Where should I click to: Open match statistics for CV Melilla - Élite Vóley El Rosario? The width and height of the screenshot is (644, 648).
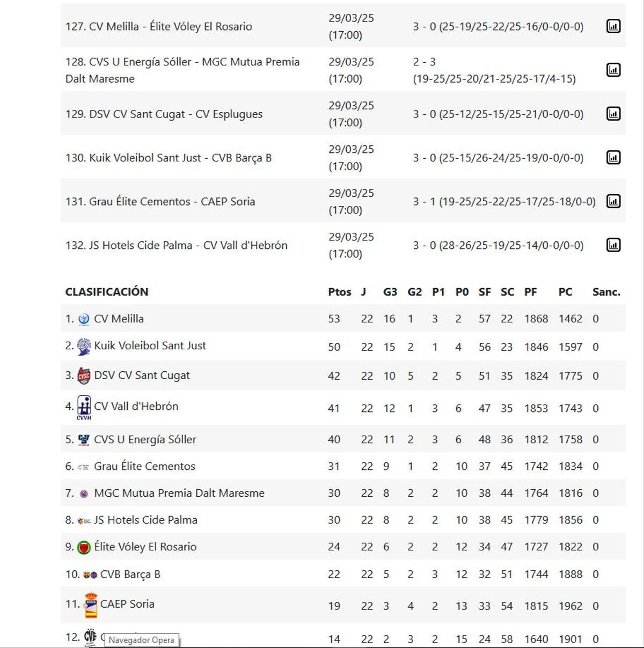pyautogui.click(x=613, y=26)
